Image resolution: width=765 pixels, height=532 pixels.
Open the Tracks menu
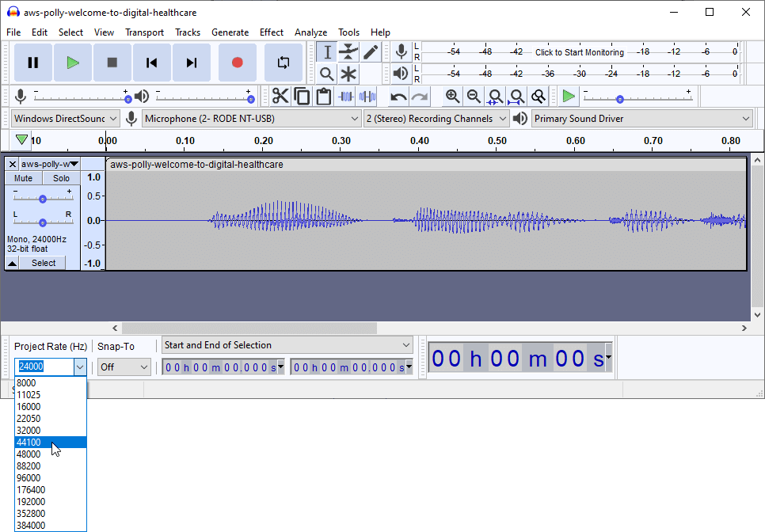pyautogui.click(x=188, y=32)
